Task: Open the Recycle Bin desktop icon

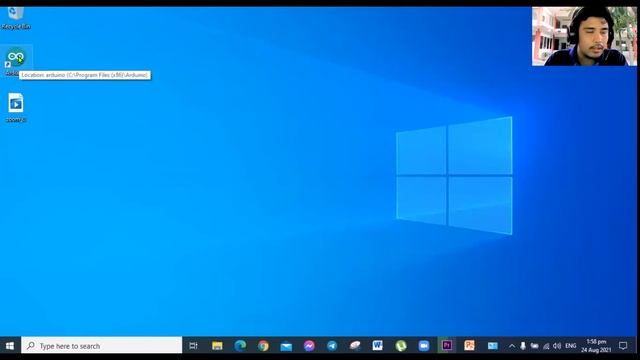Action: [x=16, y=17]
